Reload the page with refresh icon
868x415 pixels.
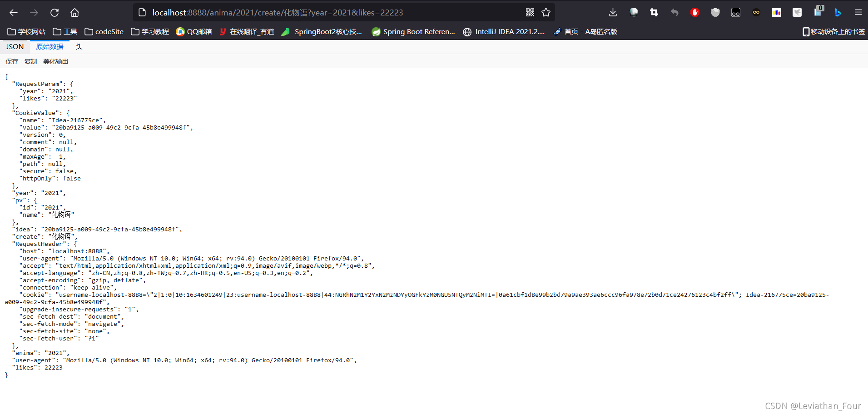55,13
